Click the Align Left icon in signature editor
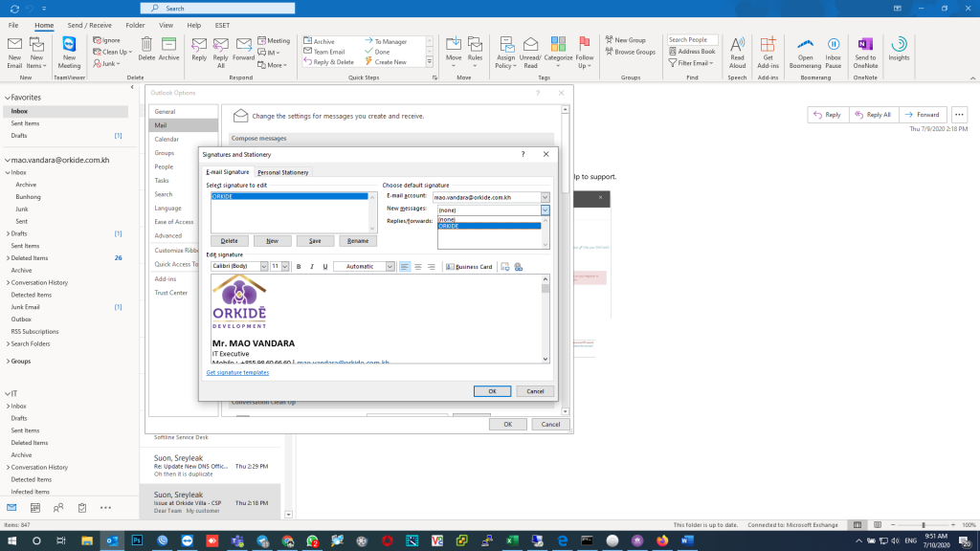The image size is (980, 551). click(x=405, y=267)
